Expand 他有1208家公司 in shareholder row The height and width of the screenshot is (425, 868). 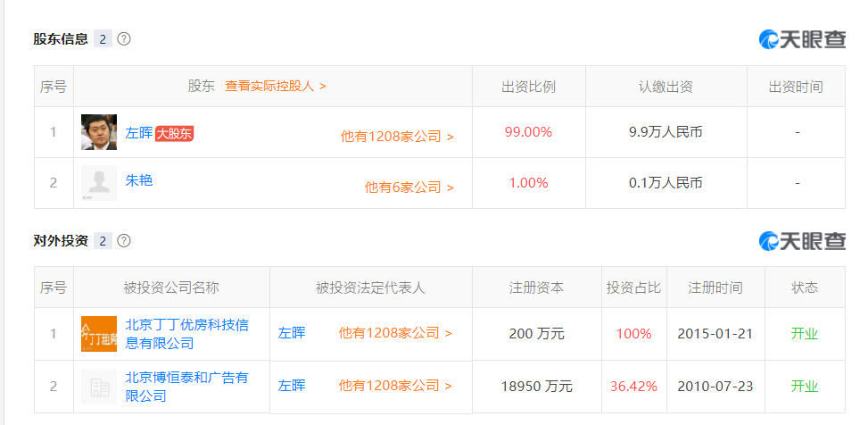(397, 137)
